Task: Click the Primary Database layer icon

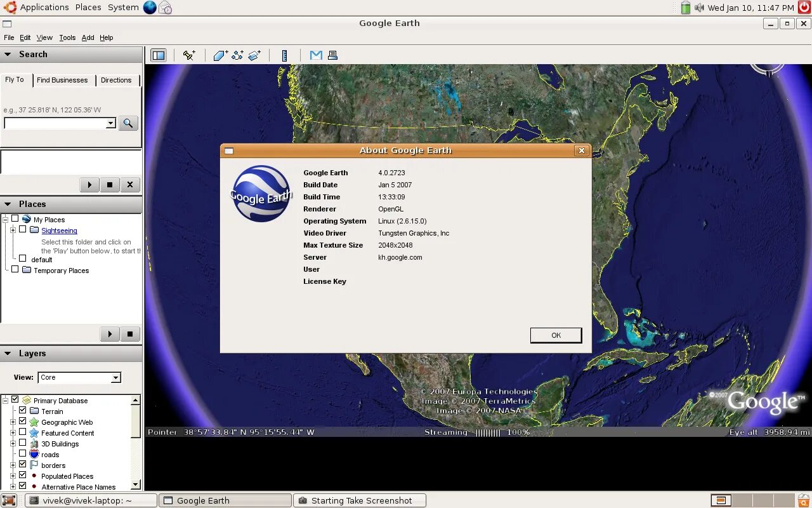Action: pos(27,400)
